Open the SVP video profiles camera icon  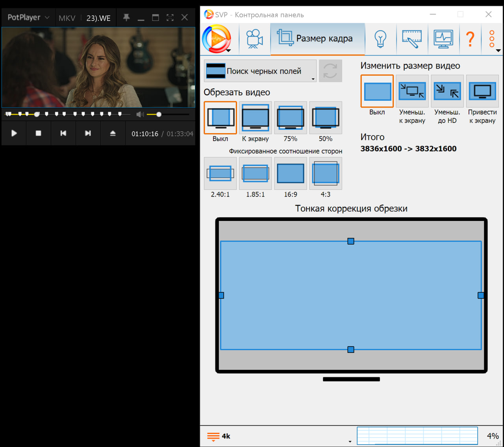click(254, 39)
